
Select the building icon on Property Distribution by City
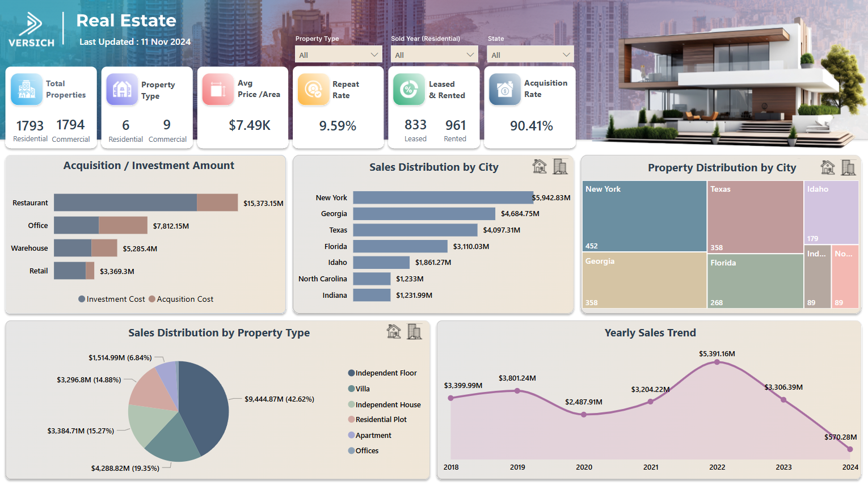(849, 167)
